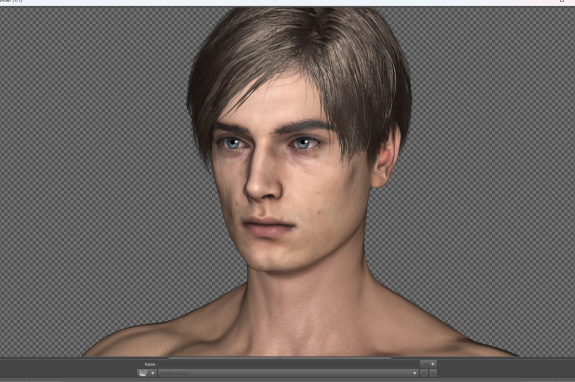The height and width of the screenshot is (382, 575).
Task: Click the maximize icon in the title bar
Action: pyautogui.click(x=562, y=1)
